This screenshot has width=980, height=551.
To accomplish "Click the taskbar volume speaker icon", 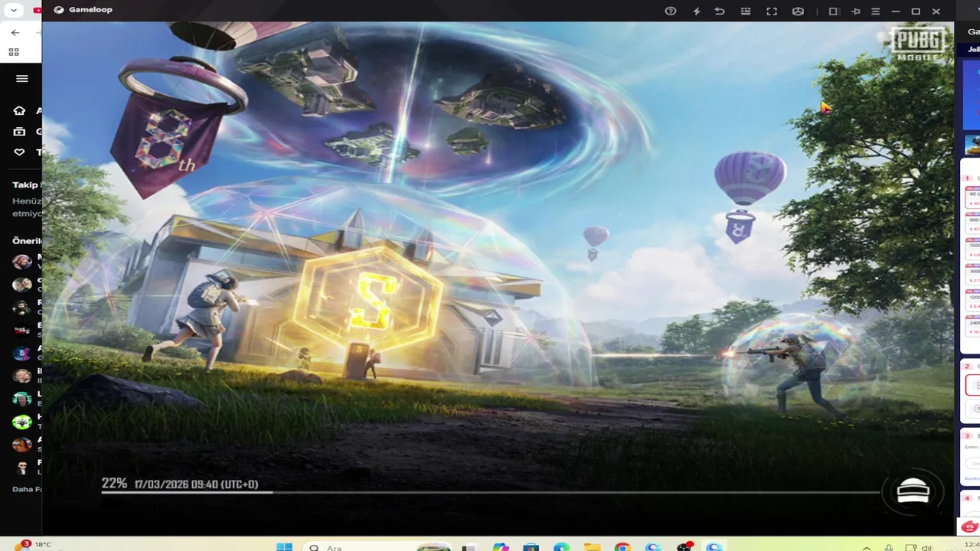I will 927,548.
